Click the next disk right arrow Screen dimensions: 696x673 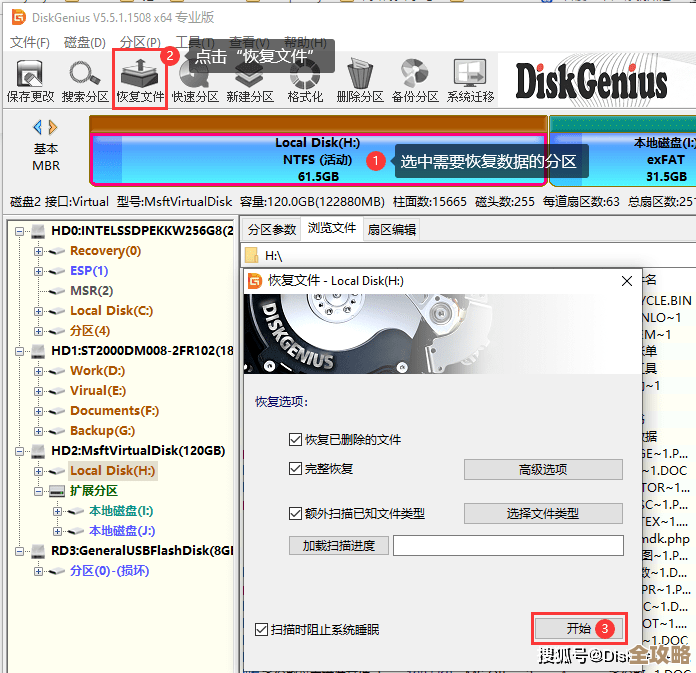(53, 127)
